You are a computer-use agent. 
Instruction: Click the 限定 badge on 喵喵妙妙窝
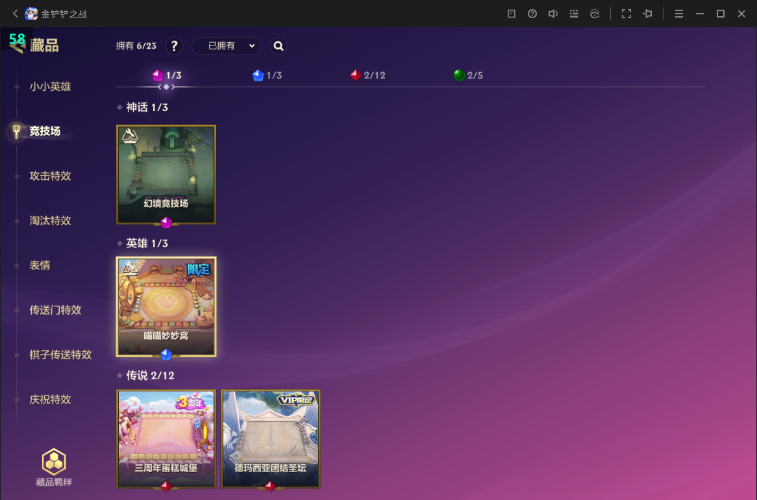point(199,270)
